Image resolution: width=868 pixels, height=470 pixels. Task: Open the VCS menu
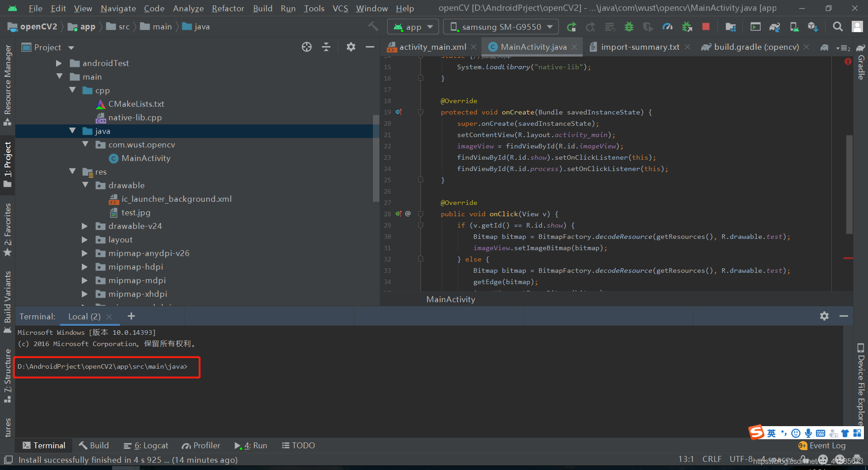point(340,8)
